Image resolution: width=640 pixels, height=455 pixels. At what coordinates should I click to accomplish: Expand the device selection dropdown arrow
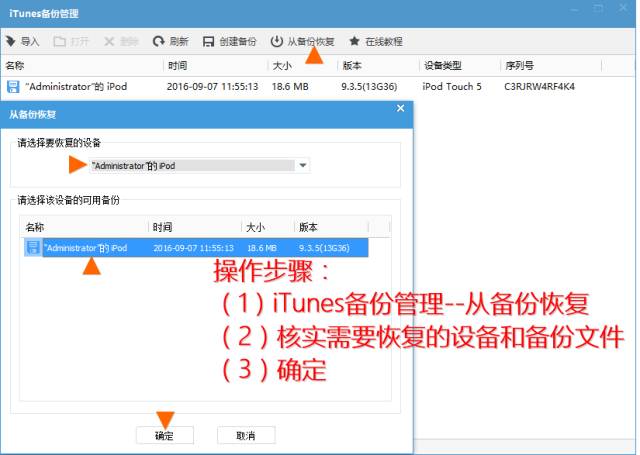pos(303,165)
